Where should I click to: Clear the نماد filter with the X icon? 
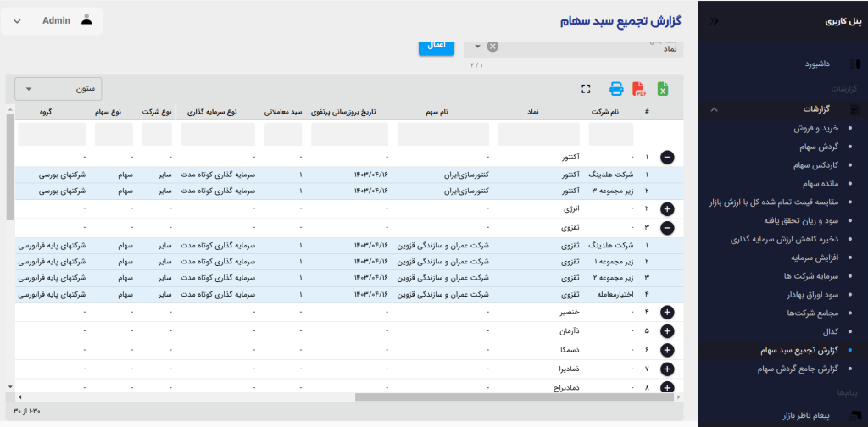click(x=493, y=47)
